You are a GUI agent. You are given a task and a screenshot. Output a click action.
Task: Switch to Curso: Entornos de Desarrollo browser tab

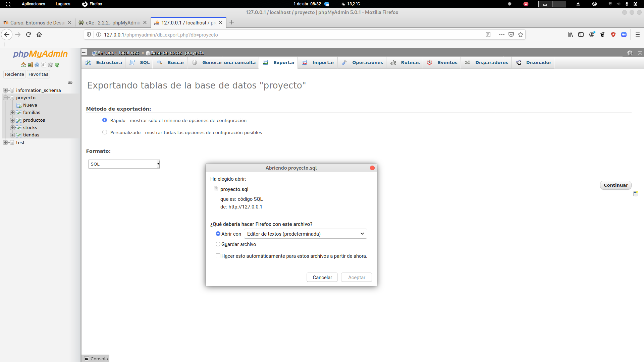click(37, 22)
